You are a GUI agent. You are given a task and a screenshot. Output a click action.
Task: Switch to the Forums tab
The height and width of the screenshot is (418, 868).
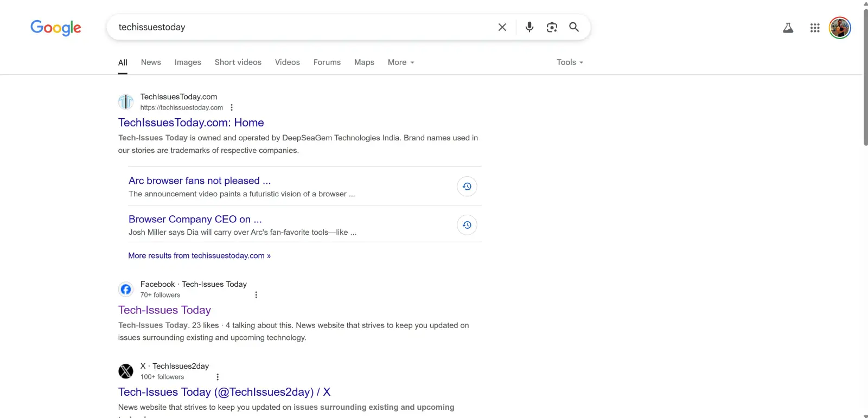click(x=327, y=62)
